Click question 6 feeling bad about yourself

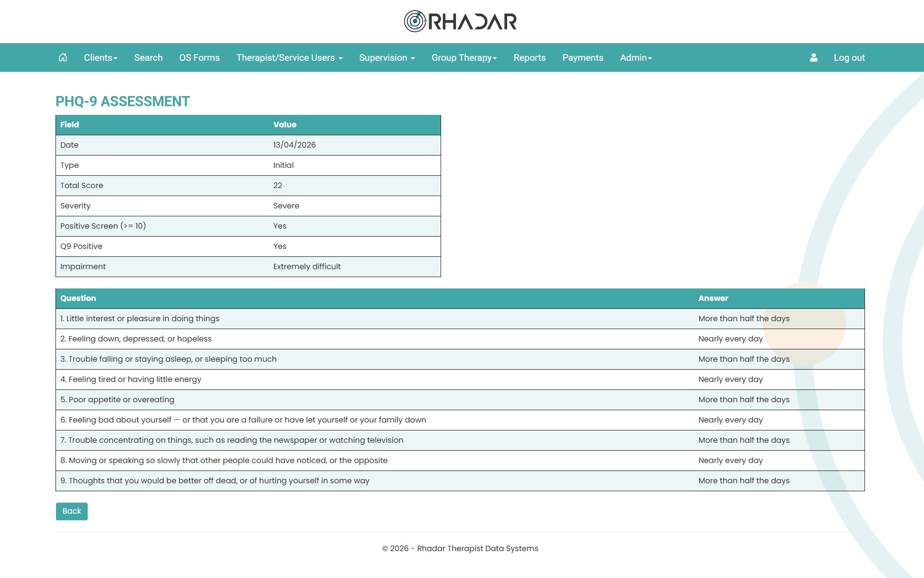tap(243, 420)
